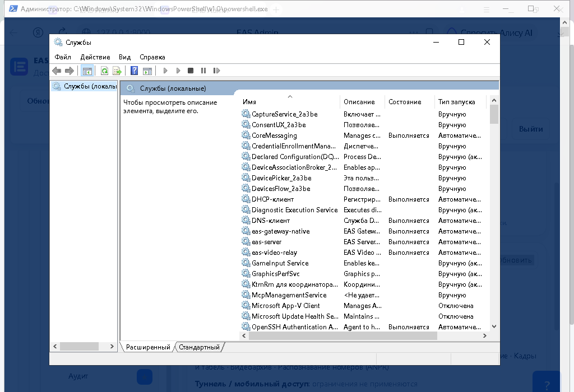Click the services list scroll down arrow

pyautogui.click(x=494, y=326)
